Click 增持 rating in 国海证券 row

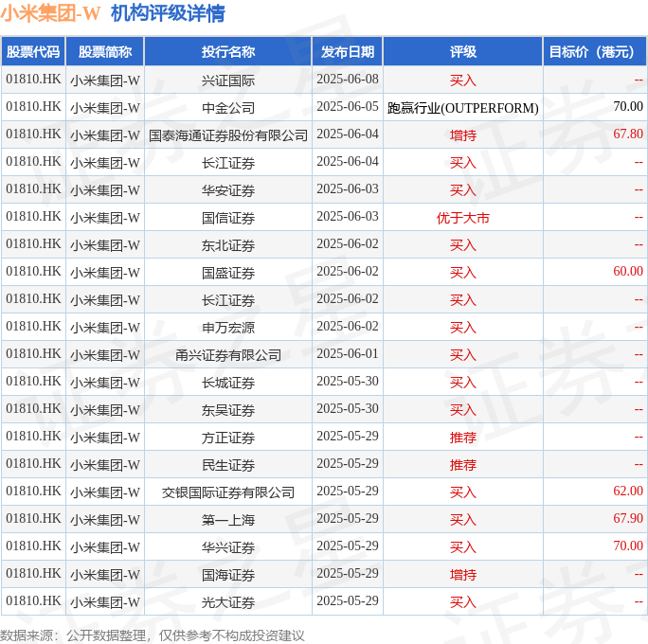[x=463, y=575]
